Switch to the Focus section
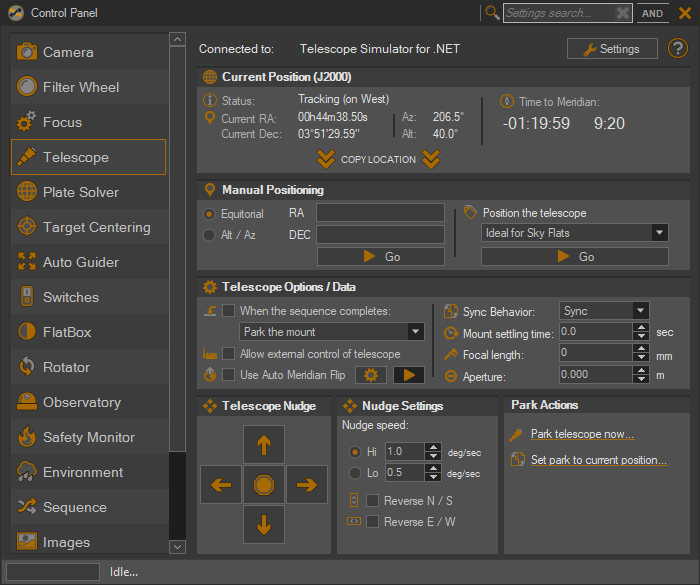This screenshot has height=585, width=700. pos(89,122)
